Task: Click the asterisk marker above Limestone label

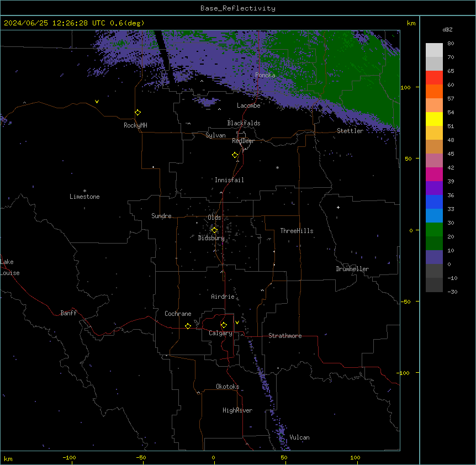Action: click(x=84, y=191)
